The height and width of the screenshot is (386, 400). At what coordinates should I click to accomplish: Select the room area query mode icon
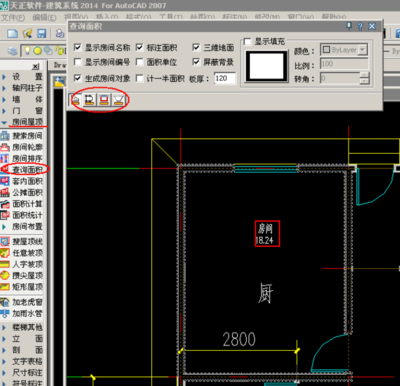(76, 100)
